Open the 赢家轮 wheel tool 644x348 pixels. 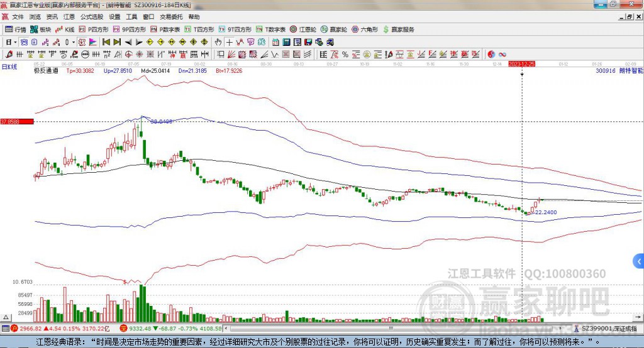tap(334, 30)
